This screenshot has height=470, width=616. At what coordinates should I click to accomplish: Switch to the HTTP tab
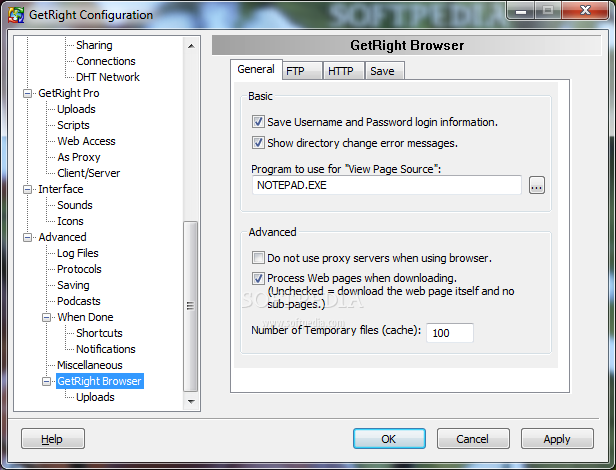[343, 71]
